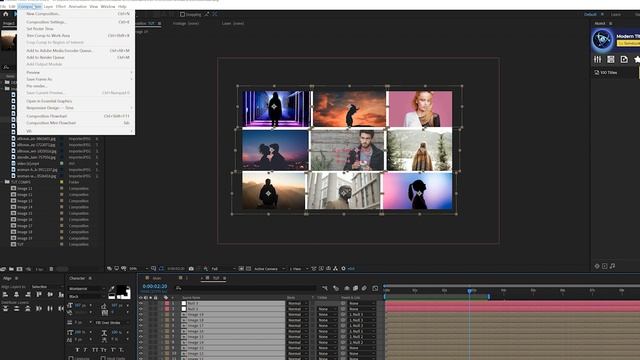Open the Effect menu
This screenshot has width=640, height=360.
(x=61, y=7)
